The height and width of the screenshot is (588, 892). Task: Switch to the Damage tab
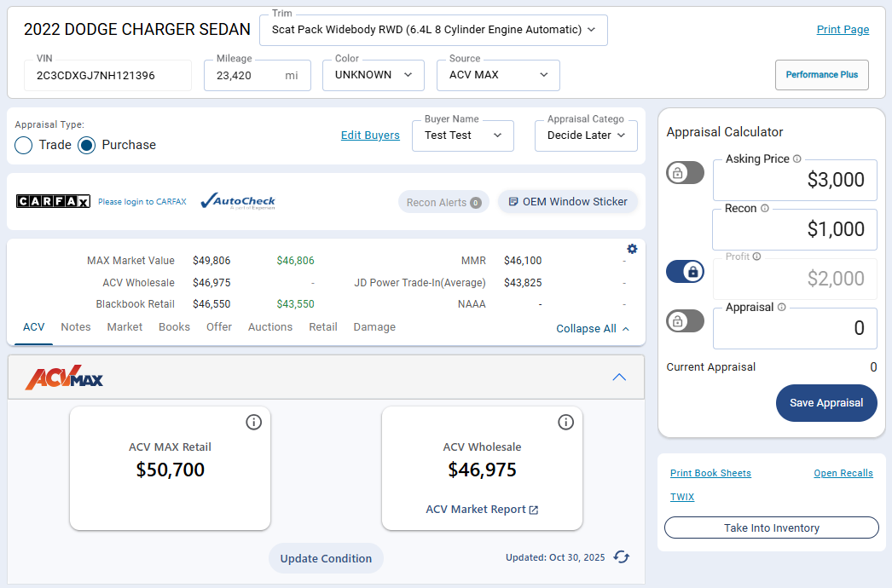click(x=374, y=327)
